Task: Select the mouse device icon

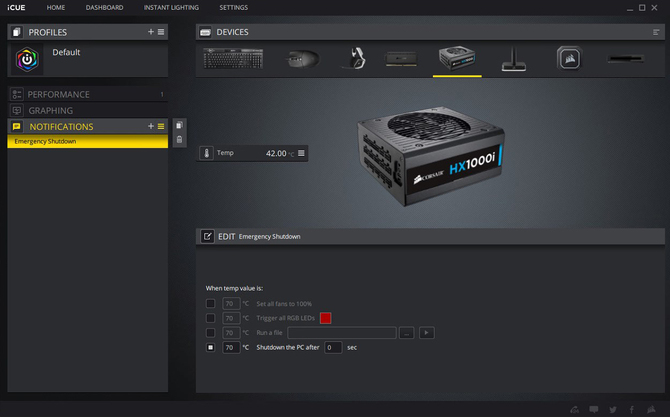Action: (x=303, y=59)
